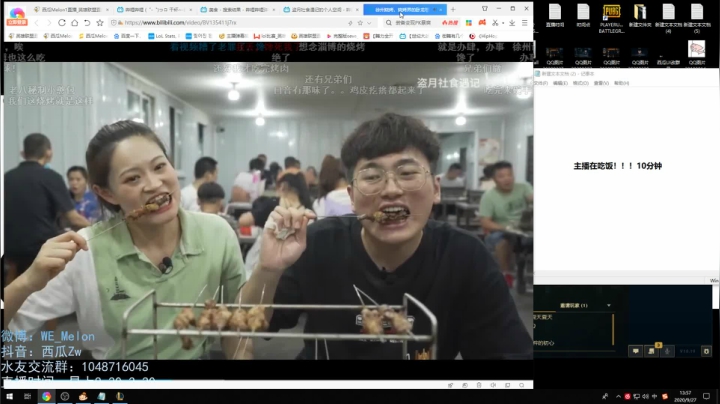Open the 新建文件夹 desktop folder
This screenshot has height=404, width=720.
point(640,16)
